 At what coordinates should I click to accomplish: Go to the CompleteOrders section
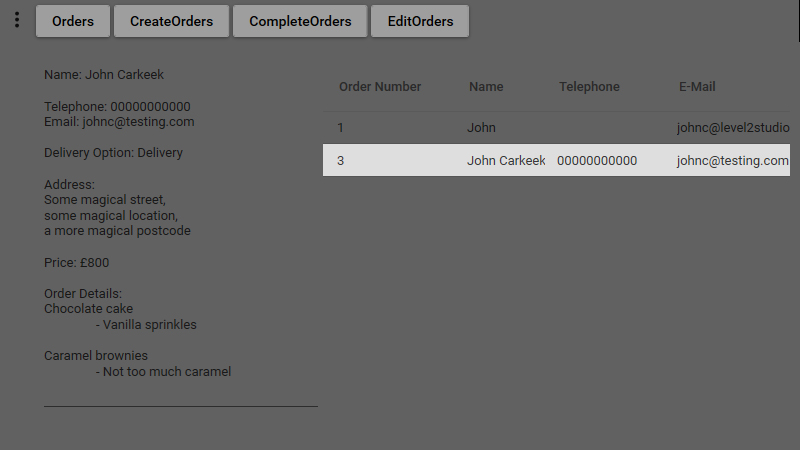click(x=300, y=21)
